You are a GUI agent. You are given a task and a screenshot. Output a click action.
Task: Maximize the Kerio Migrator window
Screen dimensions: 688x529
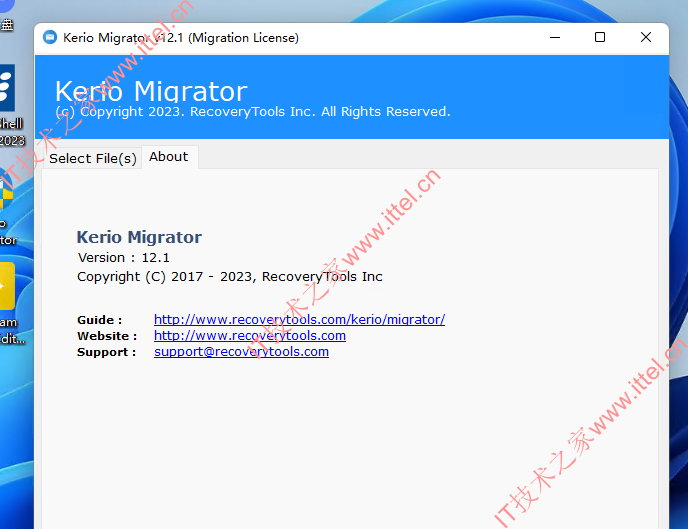pyautogui.click(x=600, y=37)
